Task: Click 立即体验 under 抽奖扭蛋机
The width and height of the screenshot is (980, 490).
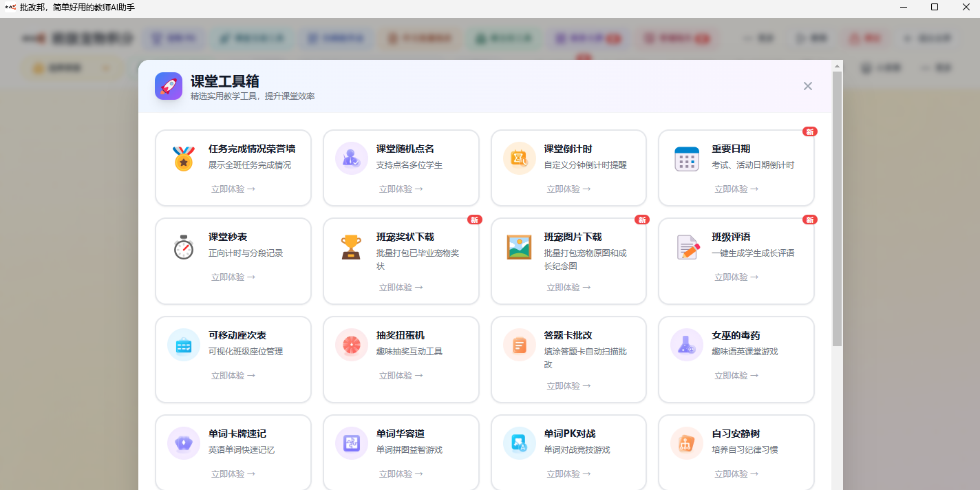Action: 401,375
